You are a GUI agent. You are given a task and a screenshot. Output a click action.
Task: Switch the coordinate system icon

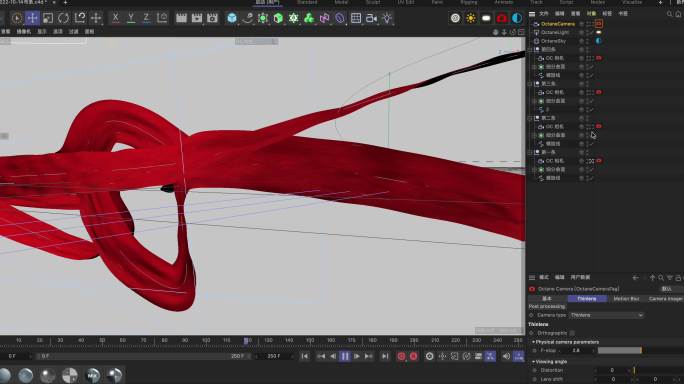[162, 18]
